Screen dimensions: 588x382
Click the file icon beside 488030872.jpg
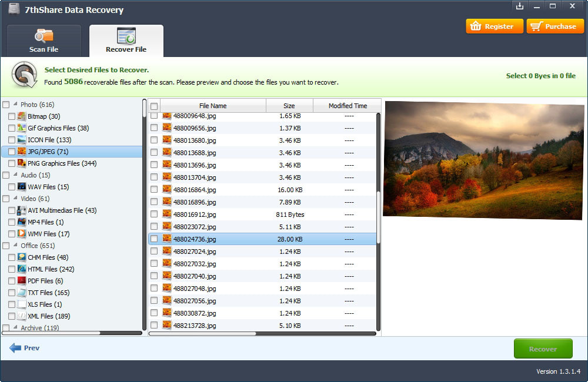167,313
